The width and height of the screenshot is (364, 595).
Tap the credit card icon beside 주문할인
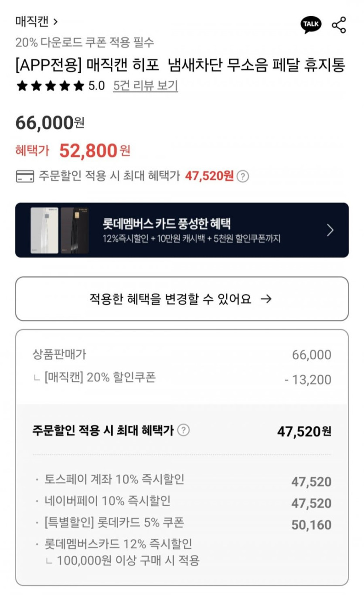pos(25,176)
